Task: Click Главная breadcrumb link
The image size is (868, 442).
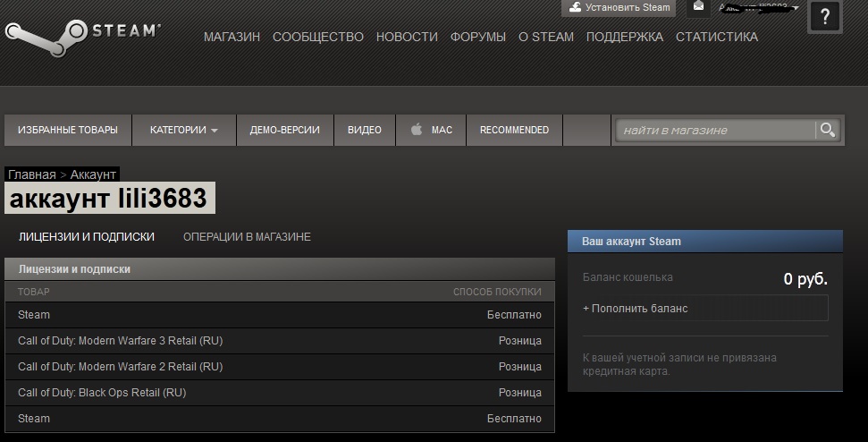Action: point(31,174)
